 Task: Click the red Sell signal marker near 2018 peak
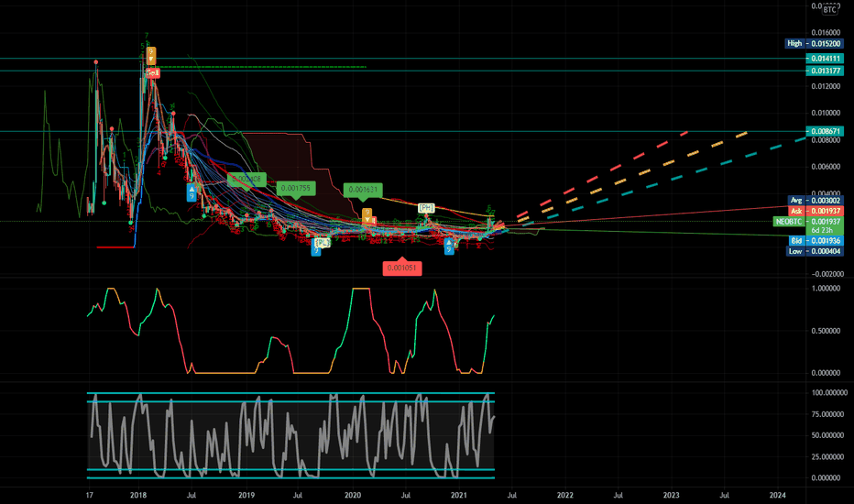click(153, 72)
